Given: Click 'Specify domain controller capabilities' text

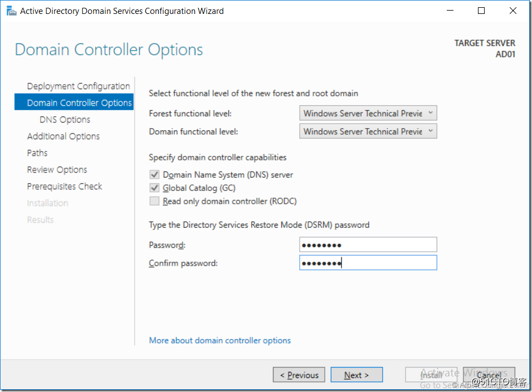Looking at the screenshot, I should click(217, 158).
